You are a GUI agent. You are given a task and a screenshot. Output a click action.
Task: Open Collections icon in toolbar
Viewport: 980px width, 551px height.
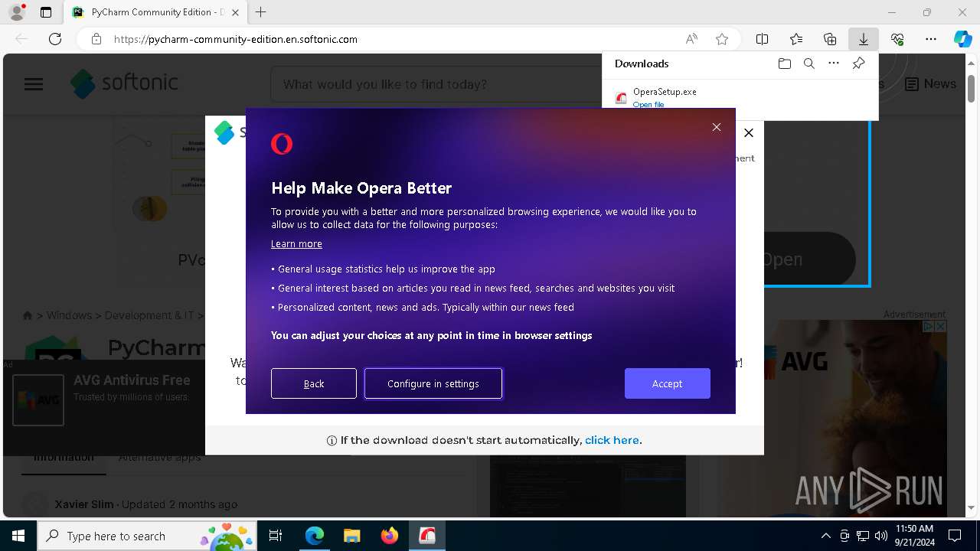830,39
